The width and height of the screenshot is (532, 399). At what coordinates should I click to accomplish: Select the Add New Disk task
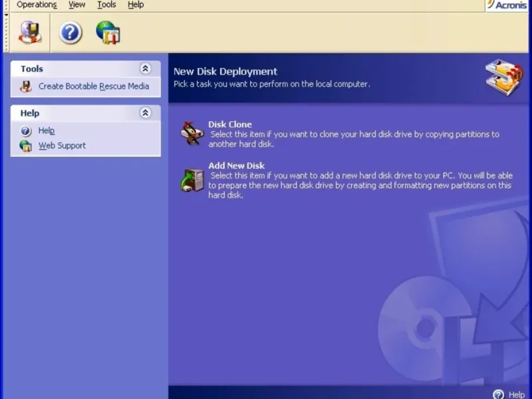pyautogui.click(x=237, y=166)
